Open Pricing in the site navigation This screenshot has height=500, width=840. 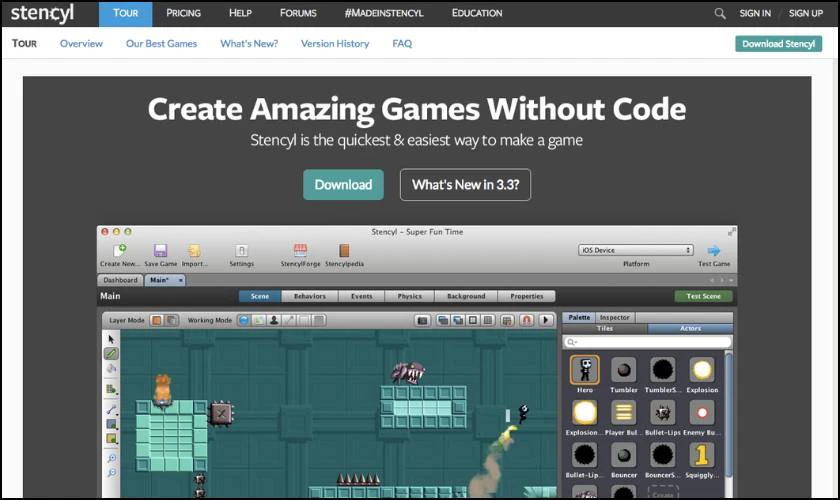click(183, 13)
